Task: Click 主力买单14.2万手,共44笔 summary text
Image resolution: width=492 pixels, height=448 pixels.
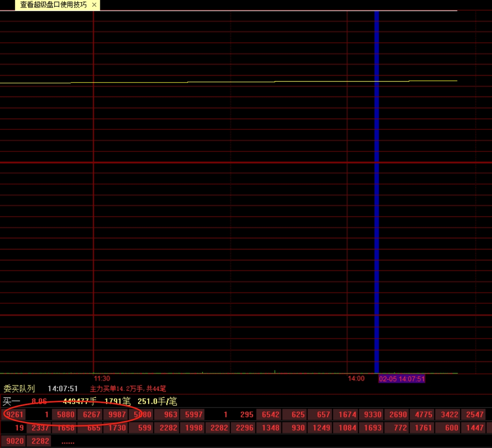Action: click(x=128, y=389)
